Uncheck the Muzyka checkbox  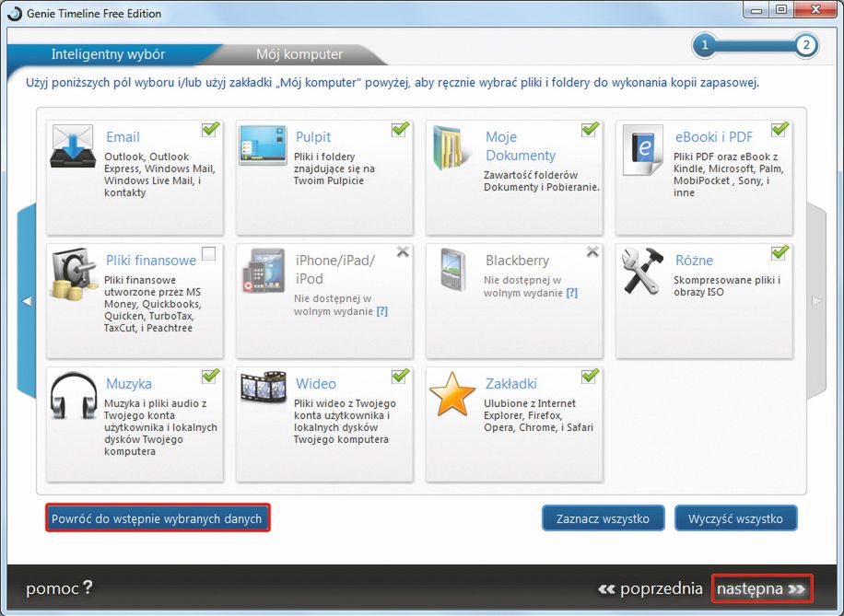pos(210,377)
